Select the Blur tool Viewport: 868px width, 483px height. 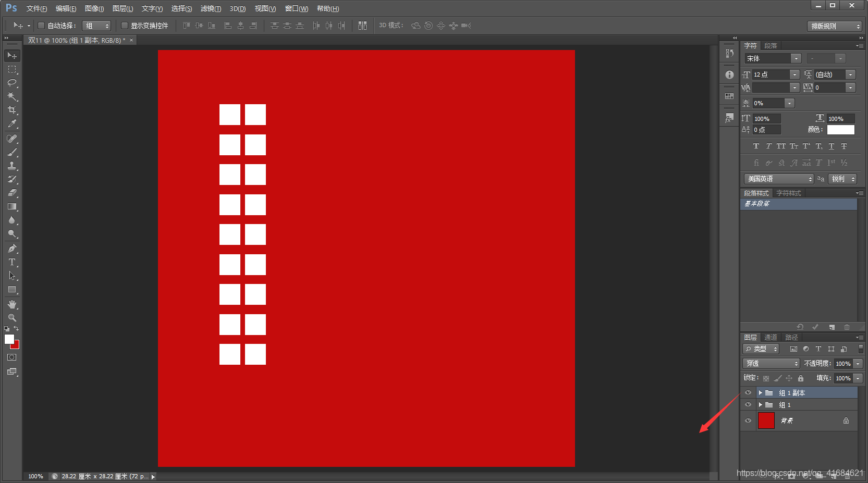[x=12, y=220]
